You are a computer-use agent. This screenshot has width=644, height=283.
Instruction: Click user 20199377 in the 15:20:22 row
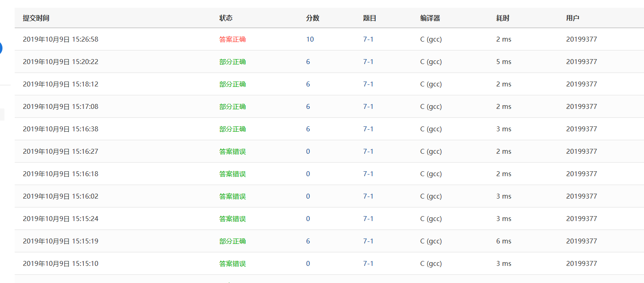(582, 62)
